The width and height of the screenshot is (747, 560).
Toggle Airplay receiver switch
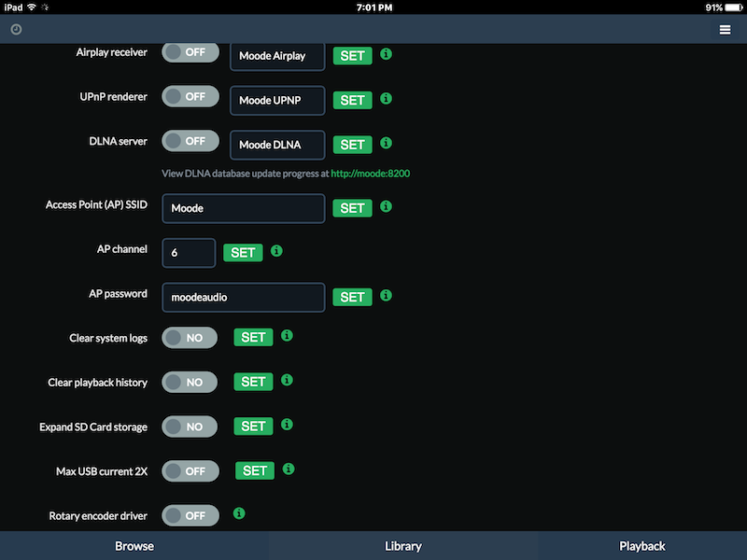190,52
